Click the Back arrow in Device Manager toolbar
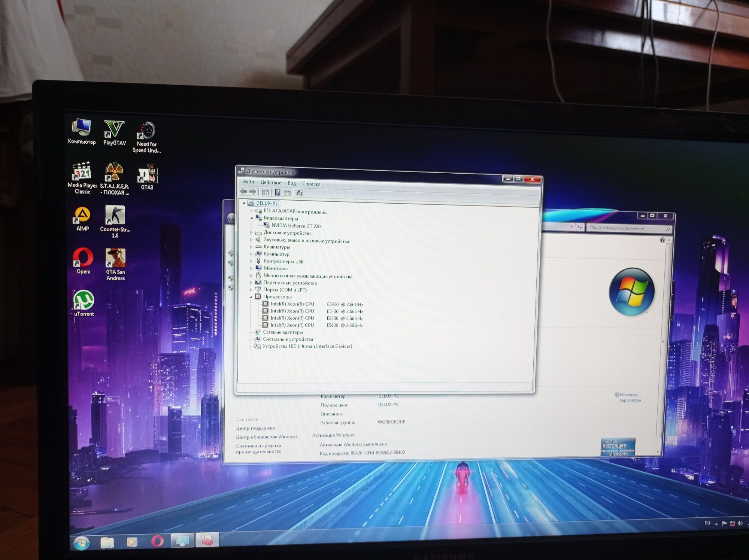Screen dimensions: 749x560 pyautogui.click(x=243, y=192)
